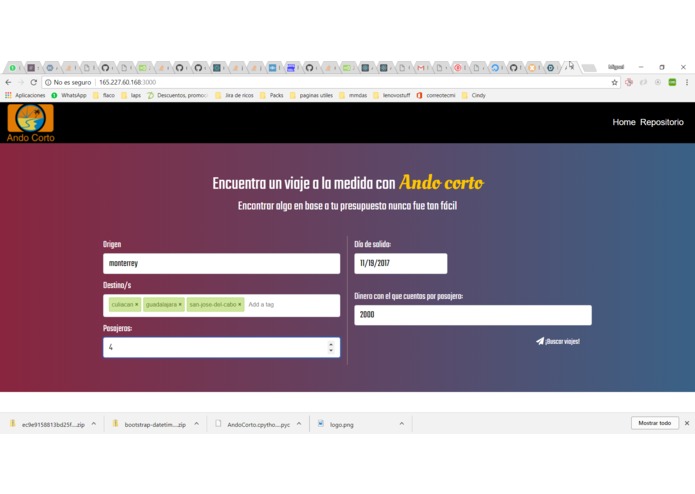Expand options for logo.png download
695x494 pixels.
point(402,424)
